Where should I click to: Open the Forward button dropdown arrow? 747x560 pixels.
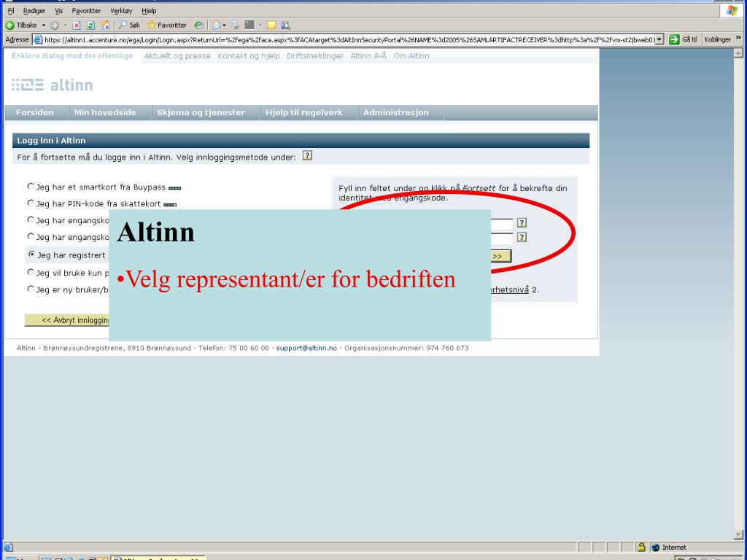pyautogui.click(x=65, y=26)
